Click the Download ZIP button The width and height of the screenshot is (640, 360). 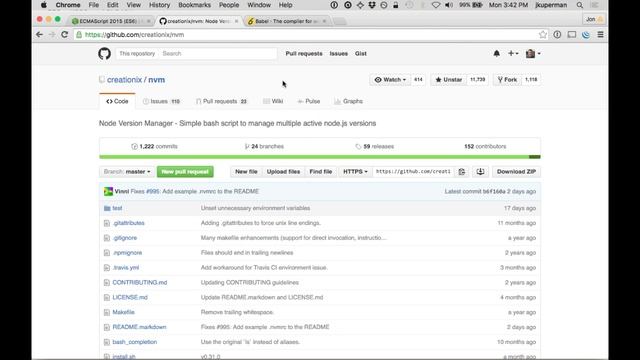(x=516, y=172)
